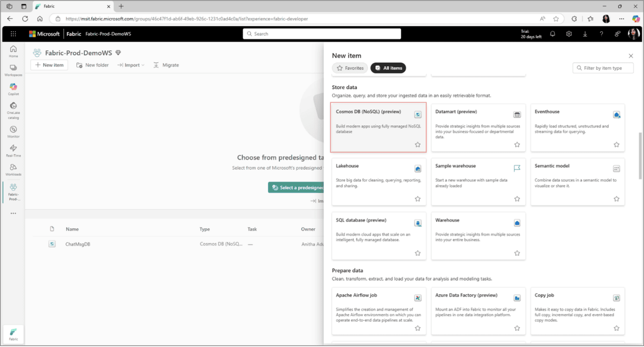Click the New item panel scrollbar
The image size is (644, 347).
[x=640, y=156]
